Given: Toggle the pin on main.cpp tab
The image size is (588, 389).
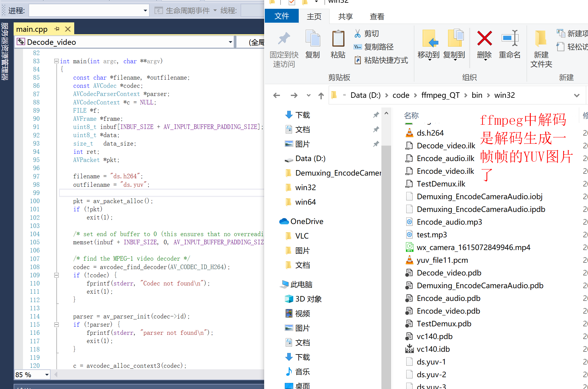Looking at the screenshot, I should coord(57,29).
